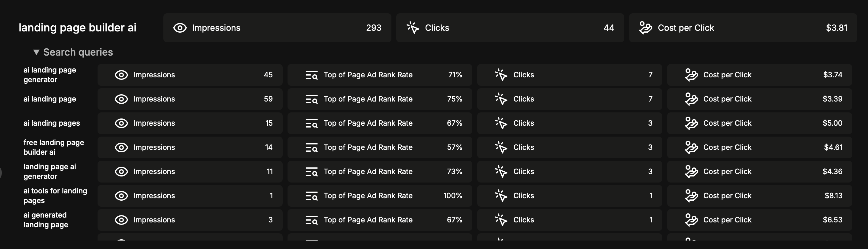Click the eye icon in top Impressions card
868x249 pixels.
(180, 28)
